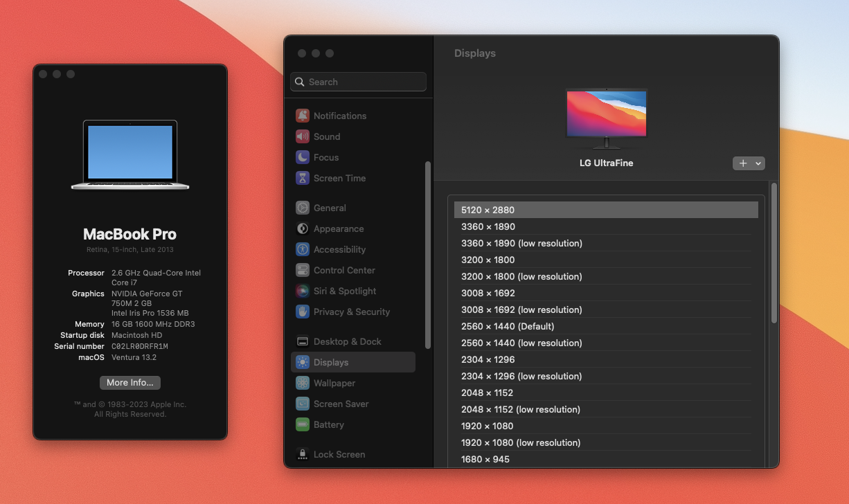This screenshot has width=849, height=504.
Task: Click the Privacy & Security hand icon
Action: coord(303,312)
